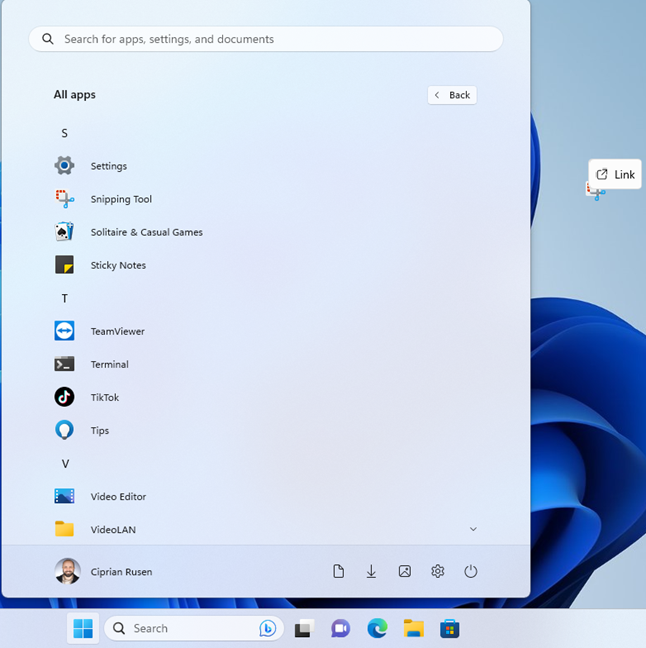The height and width of the screenshot is (648, 646).
Task: Click the Power button icon
Action: click(471, 572)
